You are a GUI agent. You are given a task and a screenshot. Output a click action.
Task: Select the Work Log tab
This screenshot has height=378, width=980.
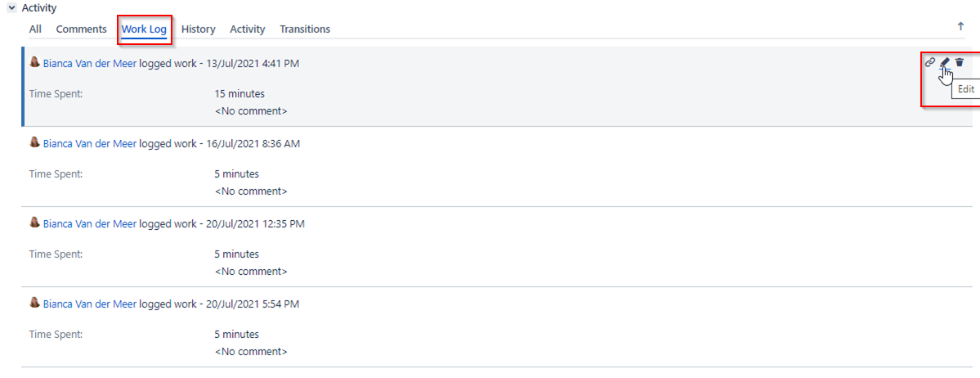point(144,29)
